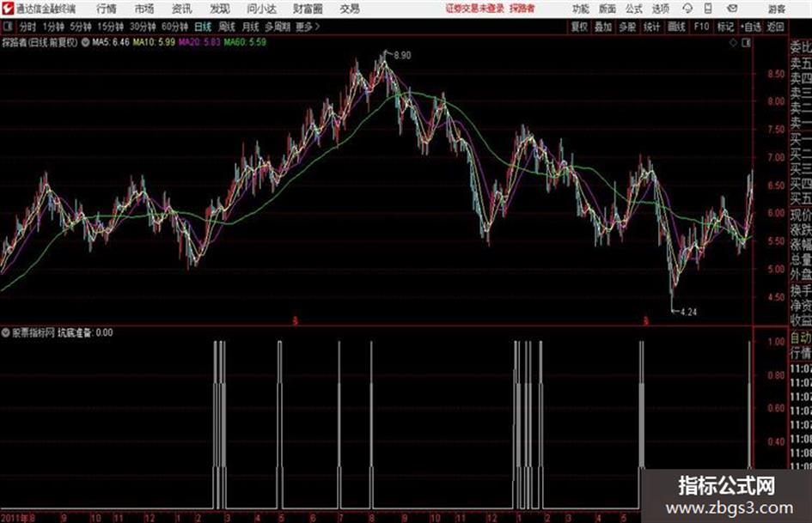This screenshot has width=812, height=523.
Task: Click the 1.00 indicator axis label
Action: [x=776, y=341]
